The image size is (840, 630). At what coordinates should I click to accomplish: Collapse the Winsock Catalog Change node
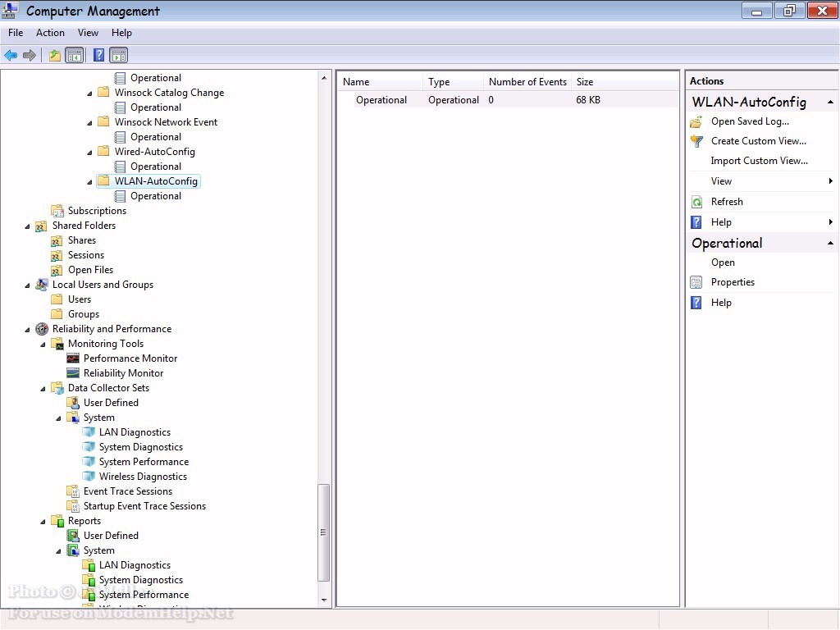pyautogui.click(x=89, y=94)
